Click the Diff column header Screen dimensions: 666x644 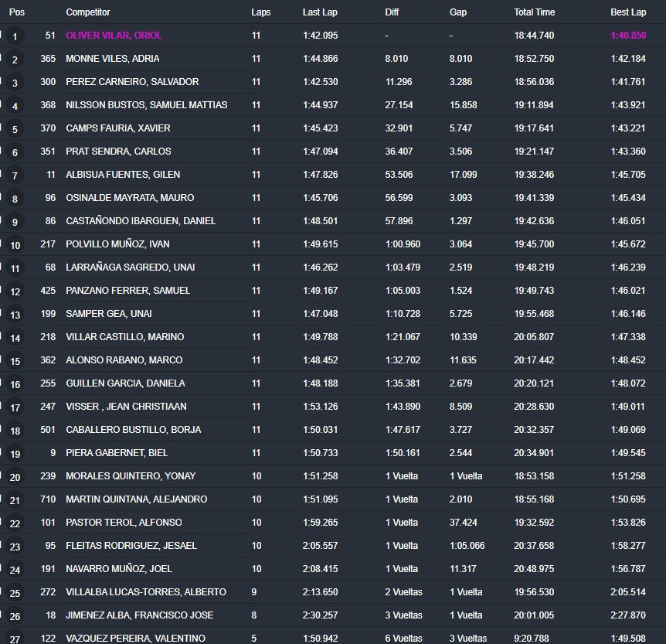[x=392, y=12]
